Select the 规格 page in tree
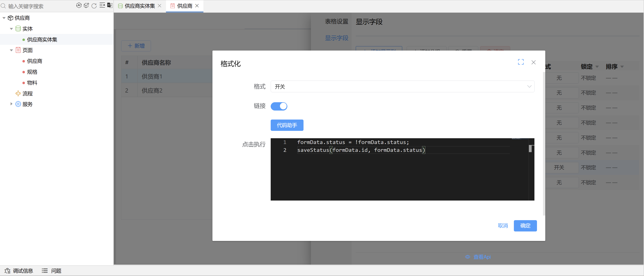Viewport: 644px width, 276px height. [x=32, y=72]
